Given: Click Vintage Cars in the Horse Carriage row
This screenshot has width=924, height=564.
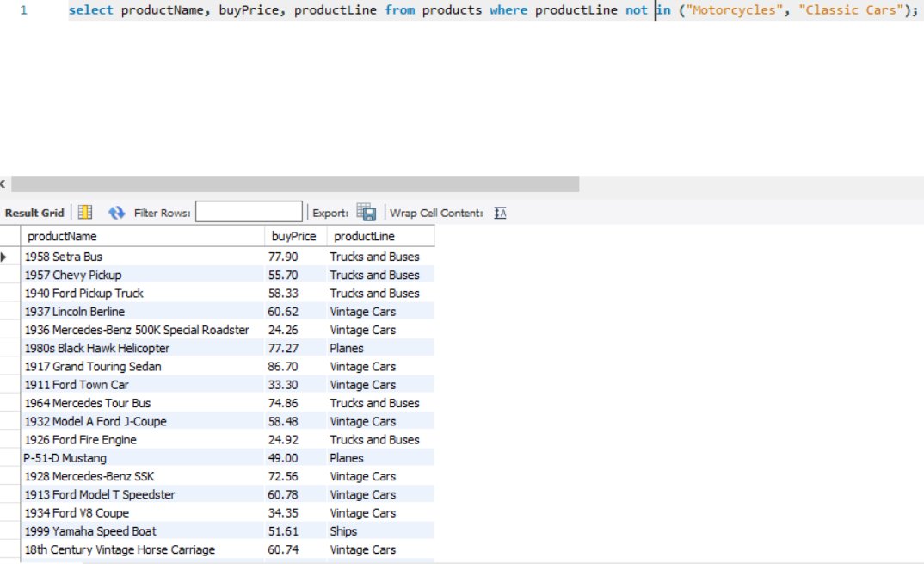Looking at the screenshot, I should tap(380, 549).
